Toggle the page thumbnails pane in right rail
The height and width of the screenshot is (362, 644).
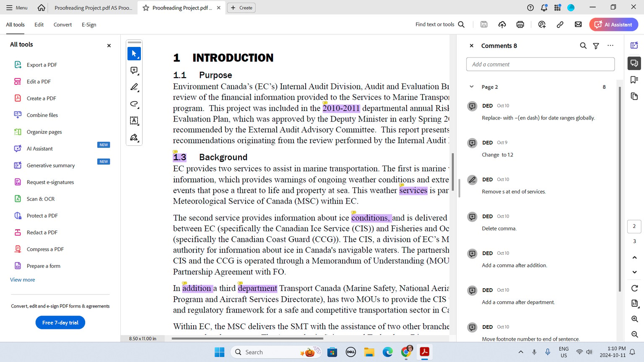point(634,96)
